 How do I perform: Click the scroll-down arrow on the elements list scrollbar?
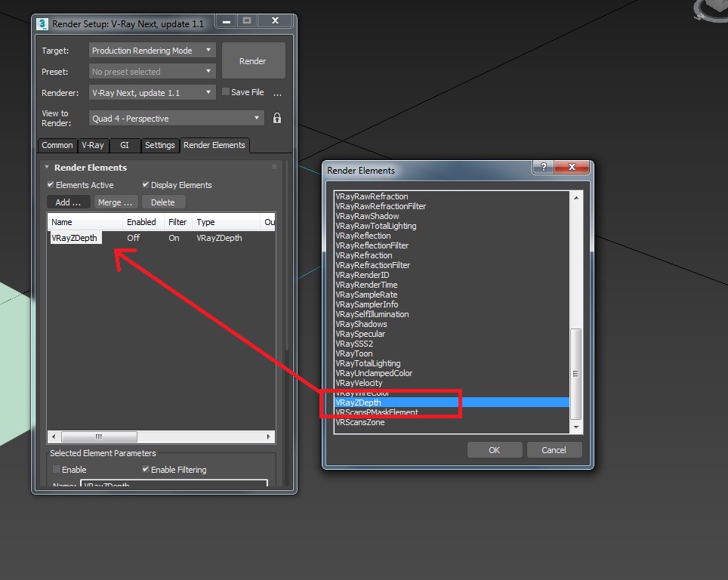[x=575, y=428]
